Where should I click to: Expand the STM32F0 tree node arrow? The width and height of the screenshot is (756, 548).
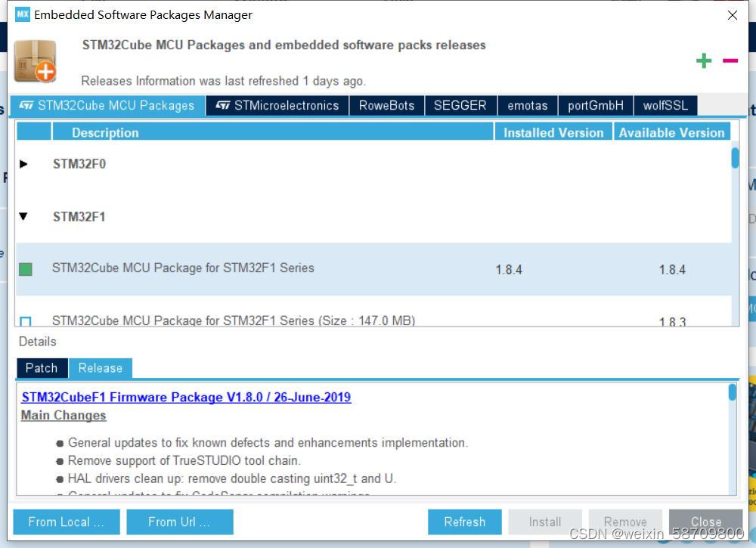pyautogui.click(x=23, y=164)
